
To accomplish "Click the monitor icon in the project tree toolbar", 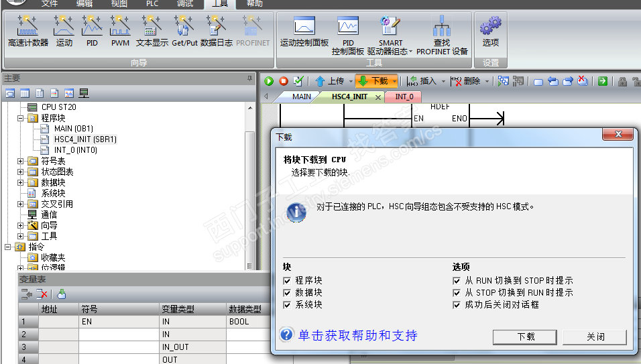I will pyautogui.click(x=84, y=93).
